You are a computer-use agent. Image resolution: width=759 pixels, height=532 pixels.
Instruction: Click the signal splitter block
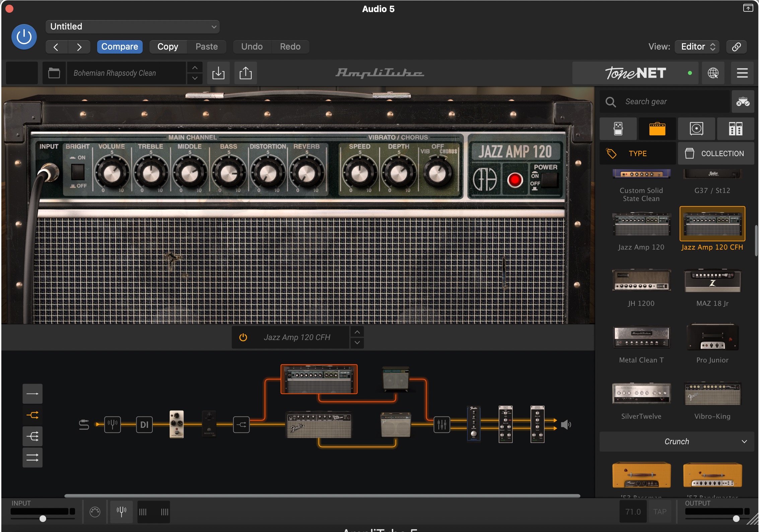click(241, 424)
